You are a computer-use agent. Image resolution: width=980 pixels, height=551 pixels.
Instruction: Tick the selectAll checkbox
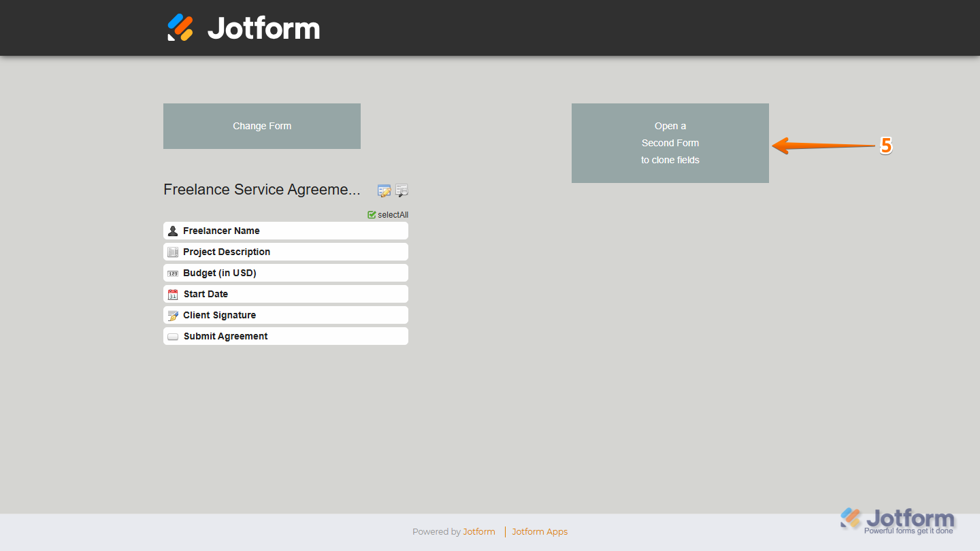372,215
